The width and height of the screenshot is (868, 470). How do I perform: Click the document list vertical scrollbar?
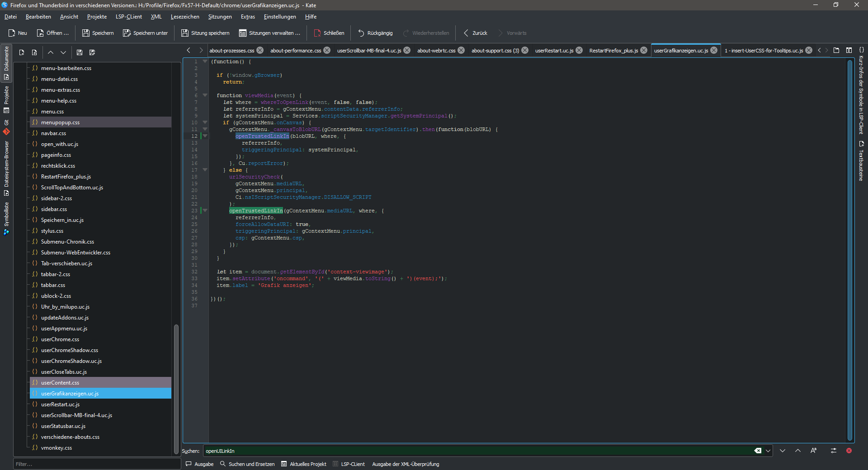click(x=176, y=389)
